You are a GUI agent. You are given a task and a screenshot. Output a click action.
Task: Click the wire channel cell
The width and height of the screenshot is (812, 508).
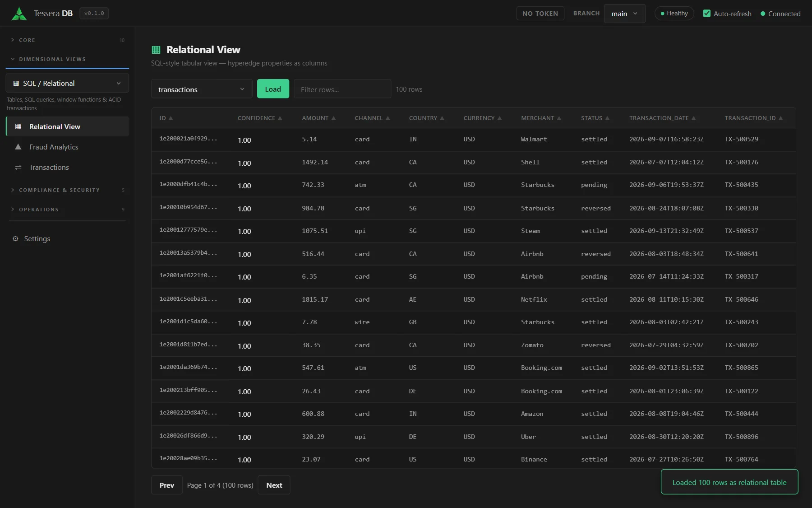[362, 322]
